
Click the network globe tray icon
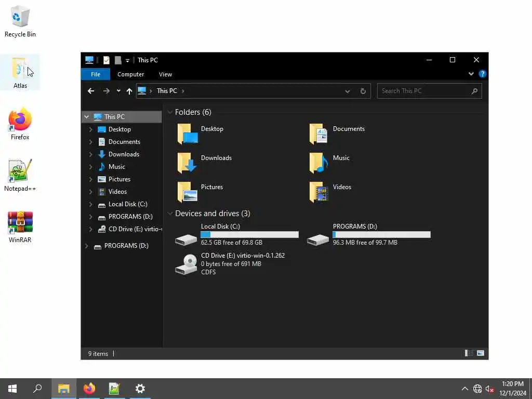477,389
